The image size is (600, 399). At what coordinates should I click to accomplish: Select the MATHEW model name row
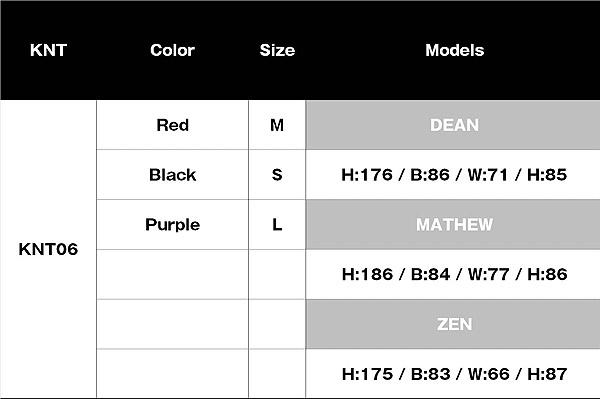[x=453, y=225]
